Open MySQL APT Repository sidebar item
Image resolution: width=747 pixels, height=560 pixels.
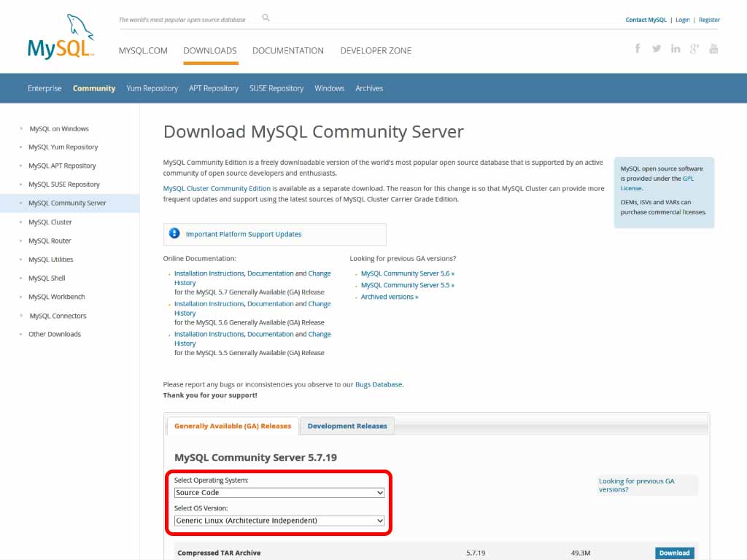click(x=62, y=166)
